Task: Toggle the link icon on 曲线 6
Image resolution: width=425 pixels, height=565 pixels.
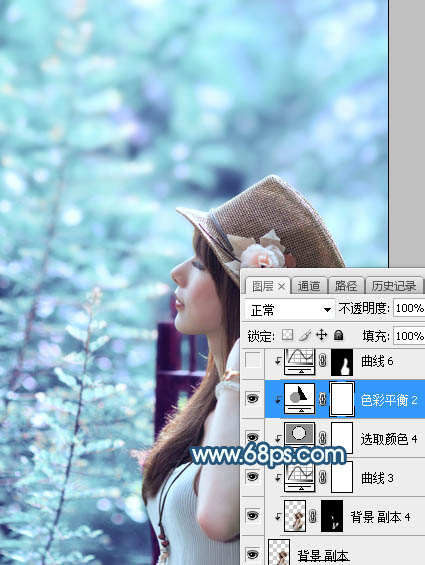Action: [323, 361]
